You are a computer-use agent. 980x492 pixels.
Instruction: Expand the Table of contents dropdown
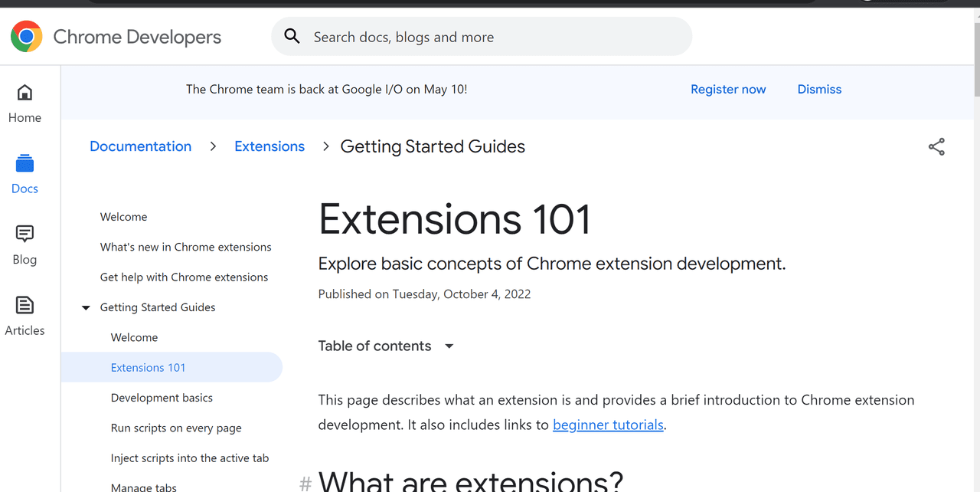tap(449, 346)
